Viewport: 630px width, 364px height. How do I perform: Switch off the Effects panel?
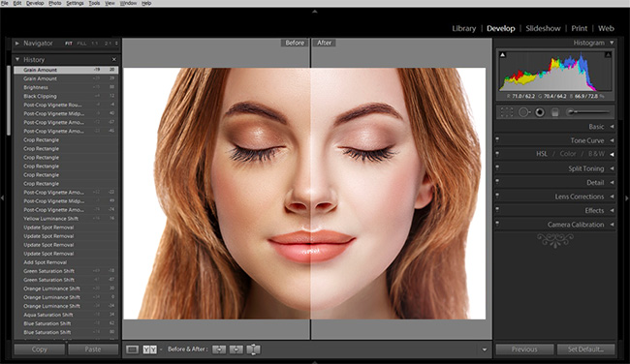pyautogui.click(x=497, y=210)
